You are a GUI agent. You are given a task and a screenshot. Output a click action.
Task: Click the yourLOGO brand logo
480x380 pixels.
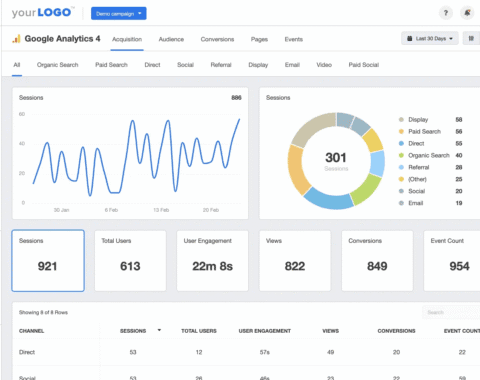coord(42,13)
